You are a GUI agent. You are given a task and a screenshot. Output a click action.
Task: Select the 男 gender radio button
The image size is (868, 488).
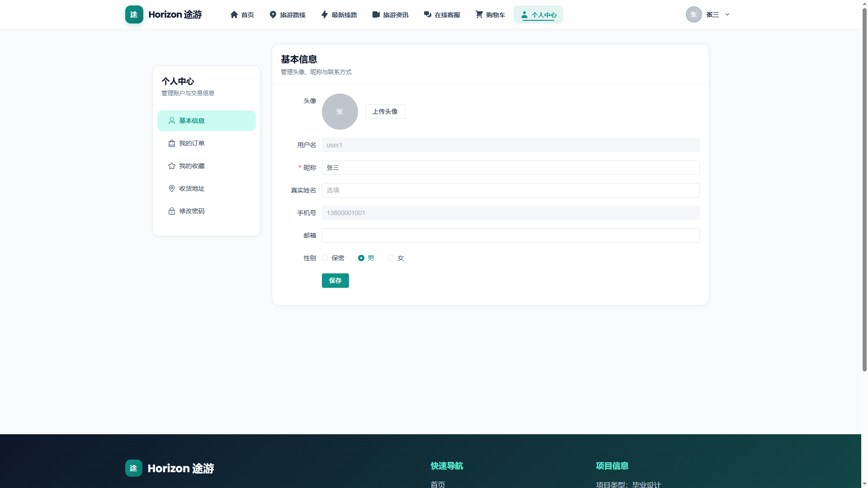click(361, 258)
